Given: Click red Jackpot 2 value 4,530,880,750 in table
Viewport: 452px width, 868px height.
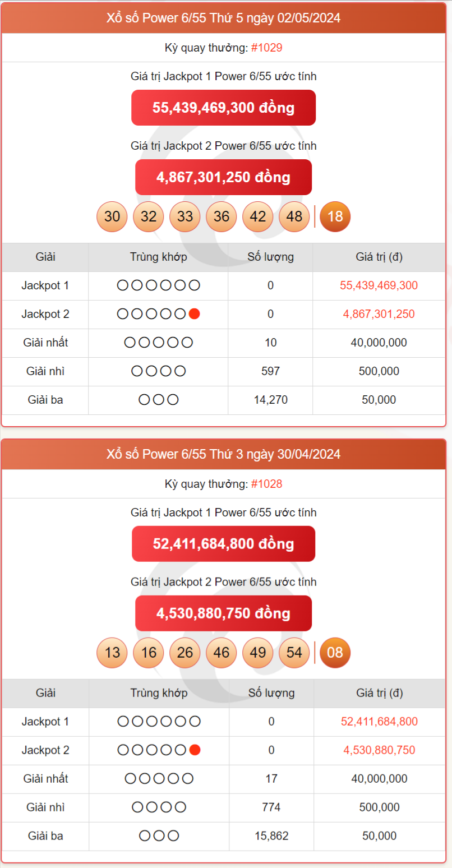Looking at the screenshot, I should 379,750.
